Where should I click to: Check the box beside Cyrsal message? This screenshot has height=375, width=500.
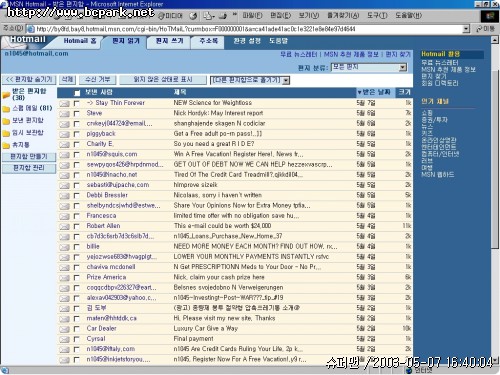pyautogui.click(x=76, y=339)
